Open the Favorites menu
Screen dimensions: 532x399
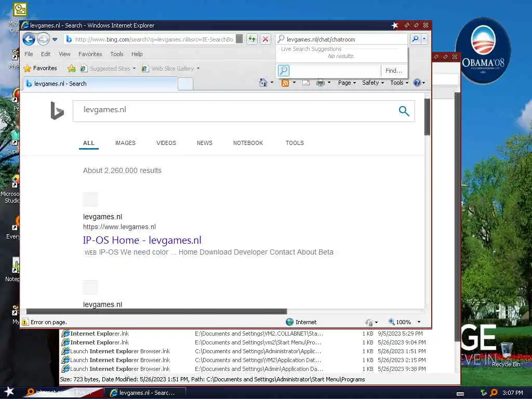(90, 54)
